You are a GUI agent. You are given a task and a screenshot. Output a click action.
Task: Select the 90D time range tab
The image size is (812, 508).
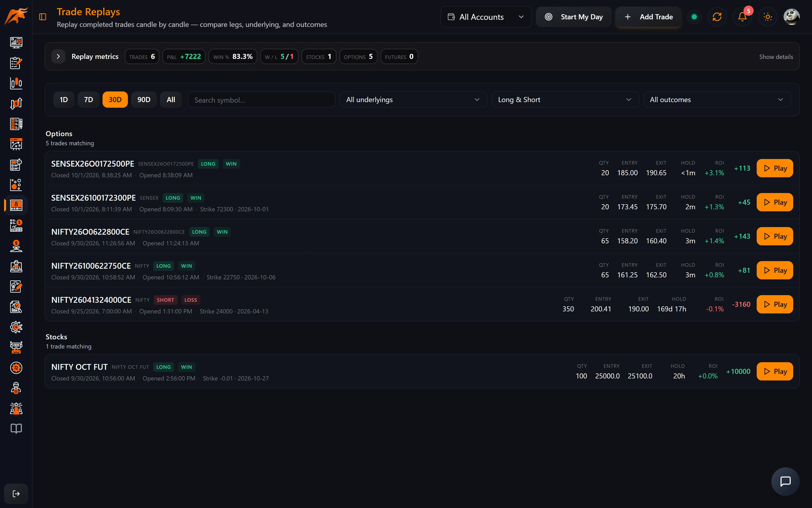[144, 100]
